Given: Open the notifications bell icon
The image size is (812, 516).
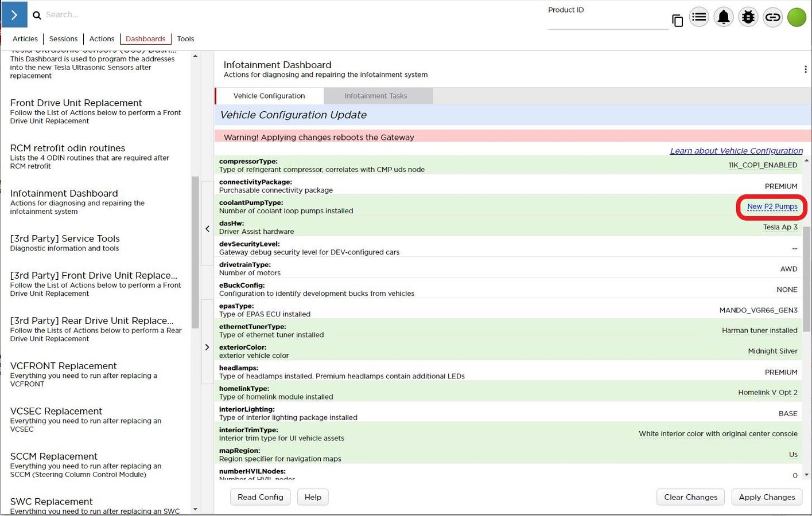Looking at the screenshot, I should coord(724,17).
